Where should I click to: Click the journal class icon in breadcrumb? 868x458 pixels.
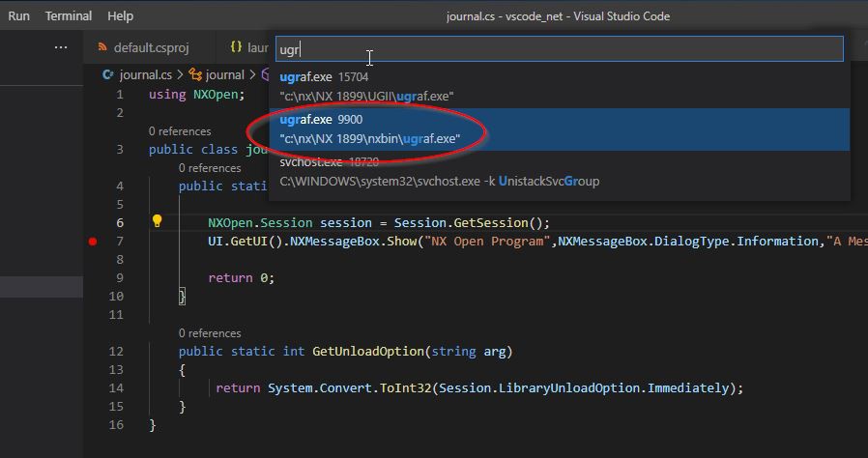(x=196, y=74)
